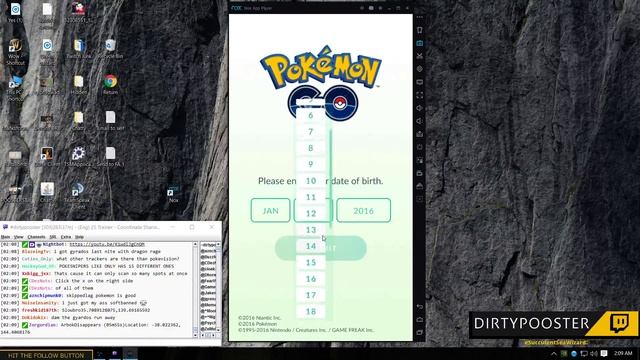The image size is (640, 360).
Task: Select the This PC shortcut icon
Action: point(16,88)
